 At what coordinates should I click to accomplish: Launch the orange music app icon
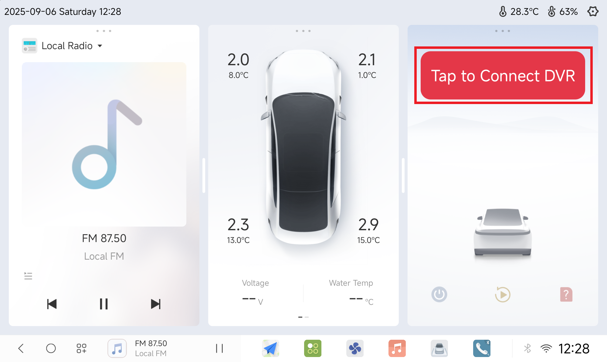tap(397, 348)
